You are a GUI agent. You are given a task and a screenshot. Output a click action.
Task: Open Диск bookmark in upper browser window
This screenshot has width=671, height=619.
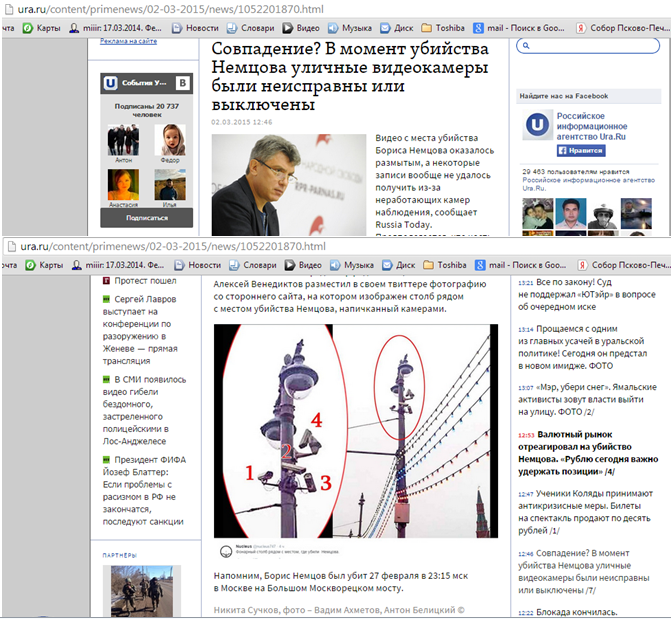click(397, 28)
